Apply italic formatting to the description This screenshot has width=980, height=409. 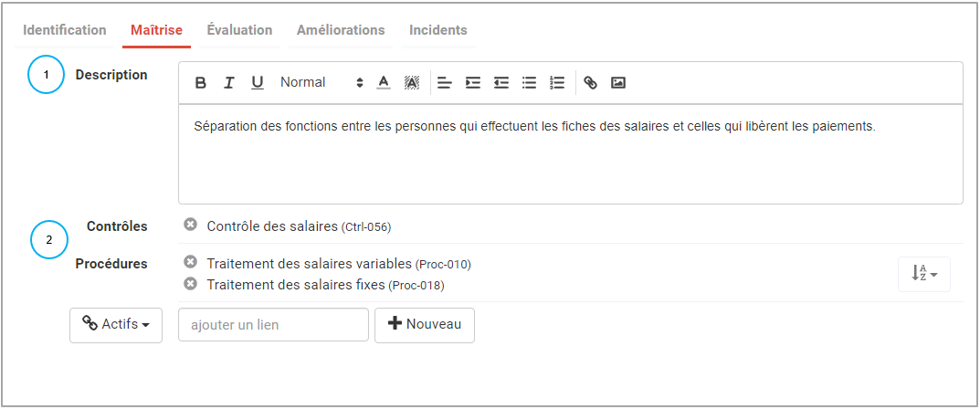click(229, 83)
